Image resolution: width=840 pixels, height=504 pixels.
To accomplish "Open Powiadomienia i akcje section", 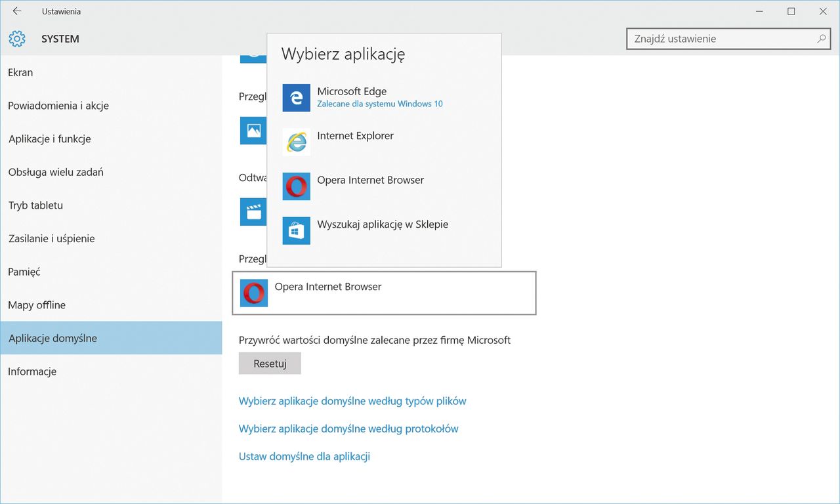I will (111, 106).
